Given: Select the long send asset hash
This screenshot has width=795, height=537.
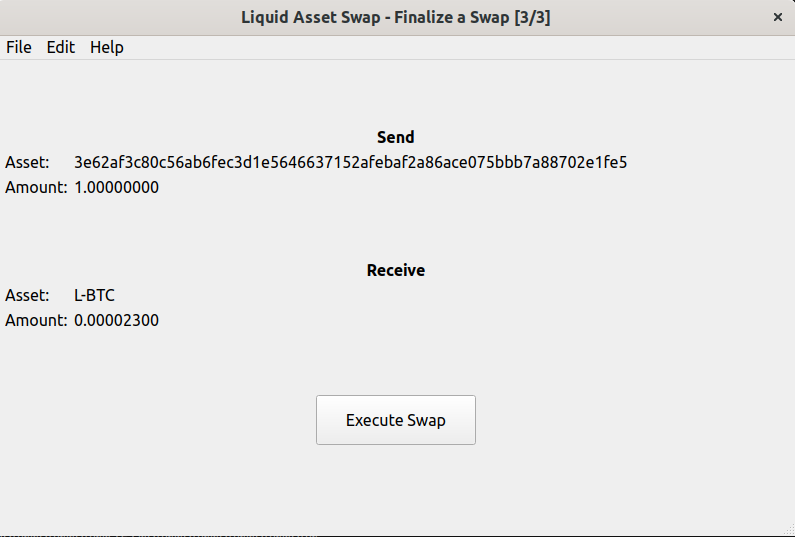Looking at the screenshot, I should tap(350, 162).
